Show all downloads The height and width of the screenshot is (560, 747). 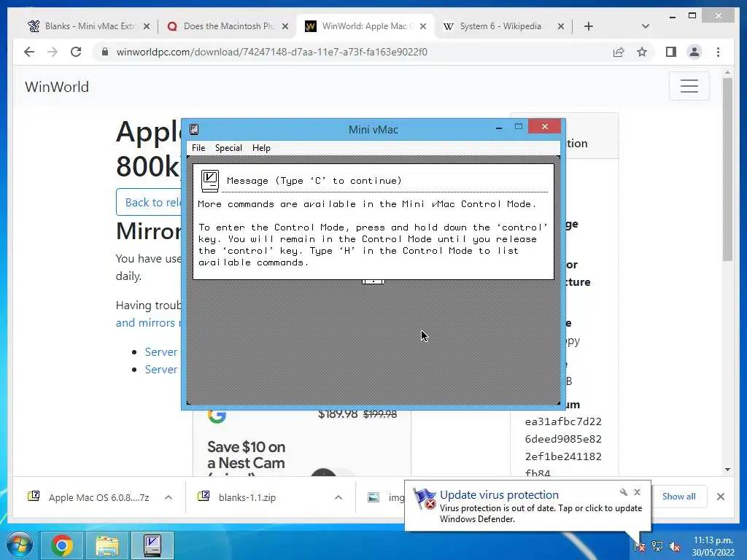[x=679, y=497]
